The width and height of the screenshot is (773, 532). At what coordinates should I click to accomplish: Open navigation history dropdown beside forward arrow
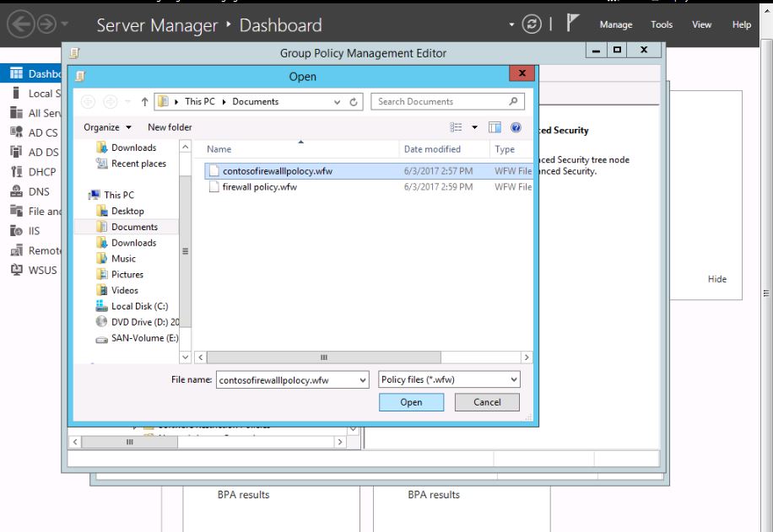(65, 24)
